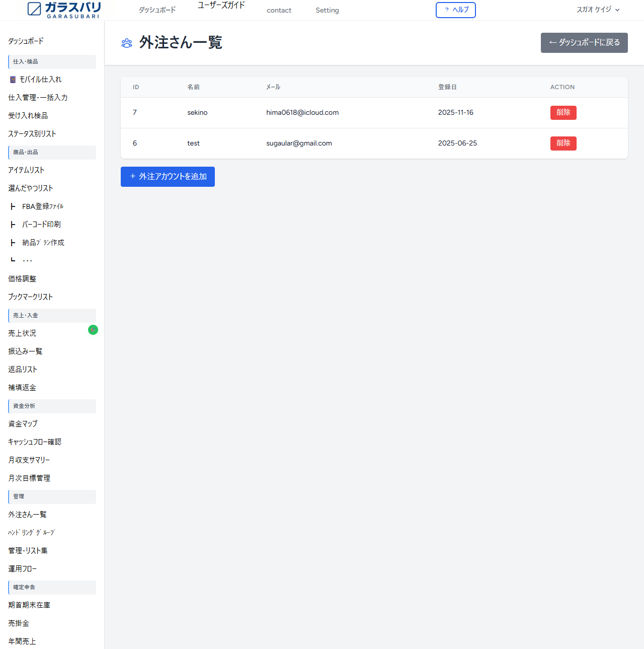Go to 価格調整 in the sidebar

click(x=22, y=279)
